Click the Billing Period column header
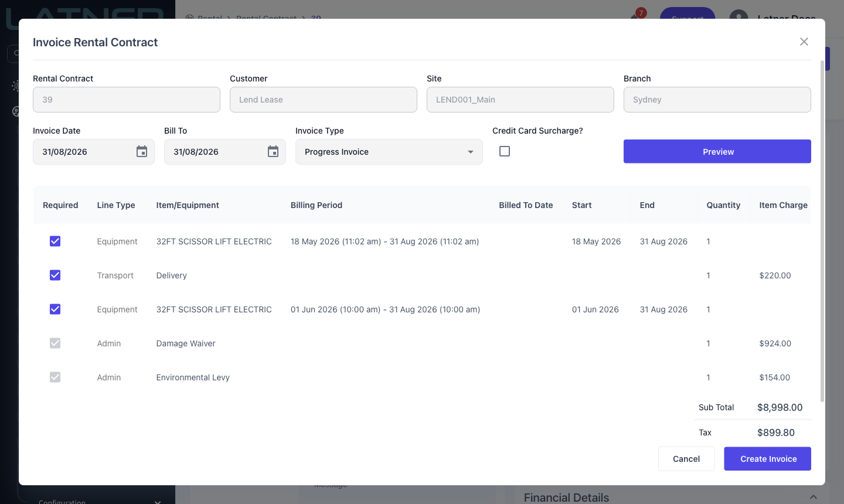844x504 pixels. pyautogui.click(x=316, y=205)
